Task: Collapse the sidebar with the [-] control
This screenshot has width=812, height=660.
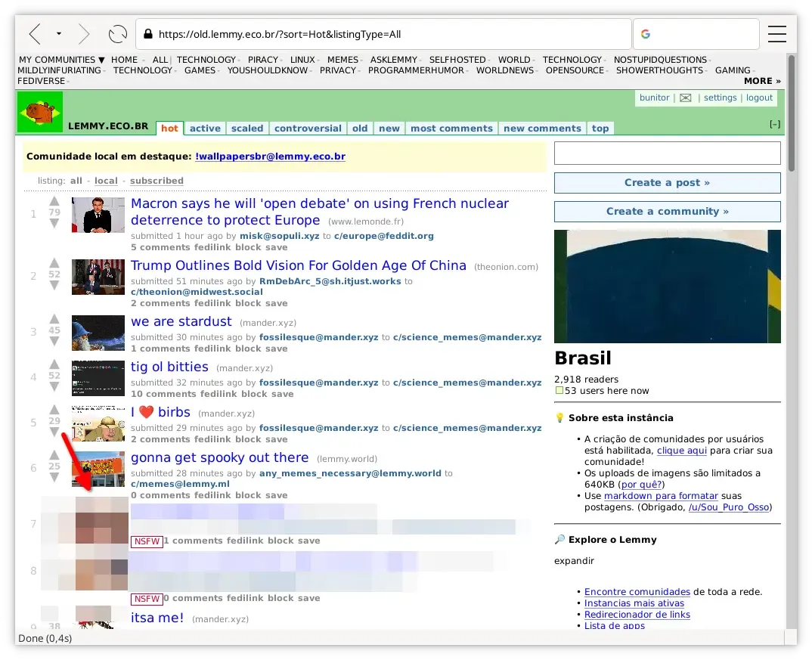Action: click(775, 124)
